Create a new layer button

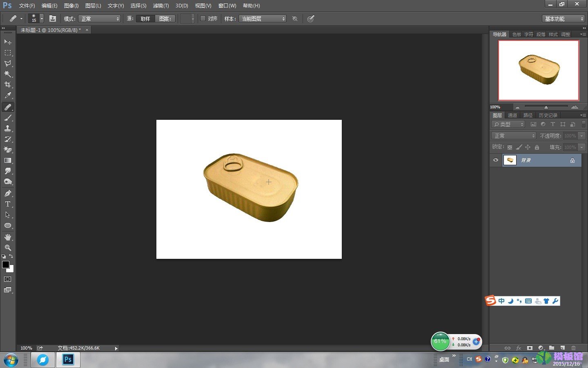coord(562,348)
